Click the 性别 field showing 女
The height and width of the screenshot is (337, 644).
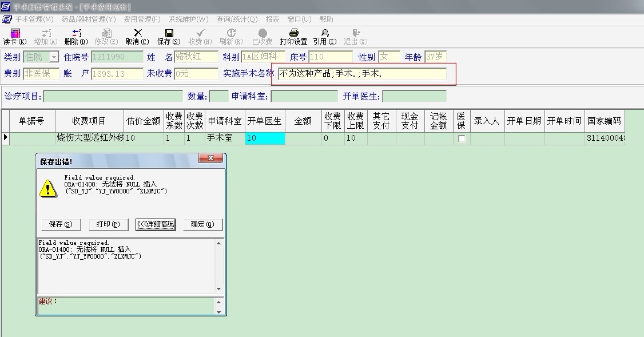[389, 57]
